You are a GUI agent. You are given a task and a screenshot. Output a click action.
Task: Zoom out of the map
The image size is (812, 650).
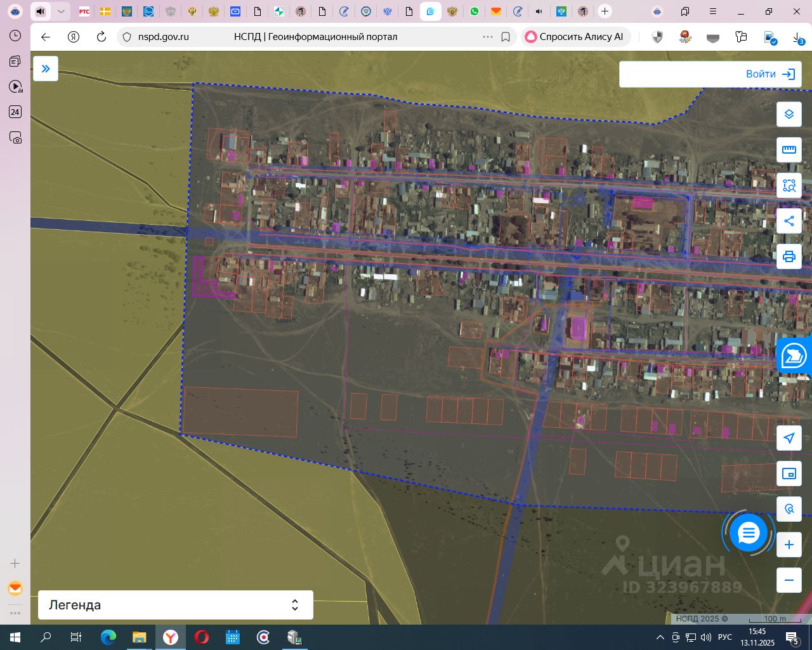coord(789,580)
